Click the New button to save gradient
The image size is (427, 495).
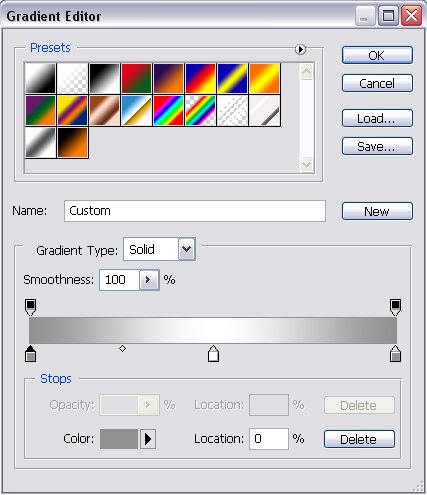click(x=377, y=211)
